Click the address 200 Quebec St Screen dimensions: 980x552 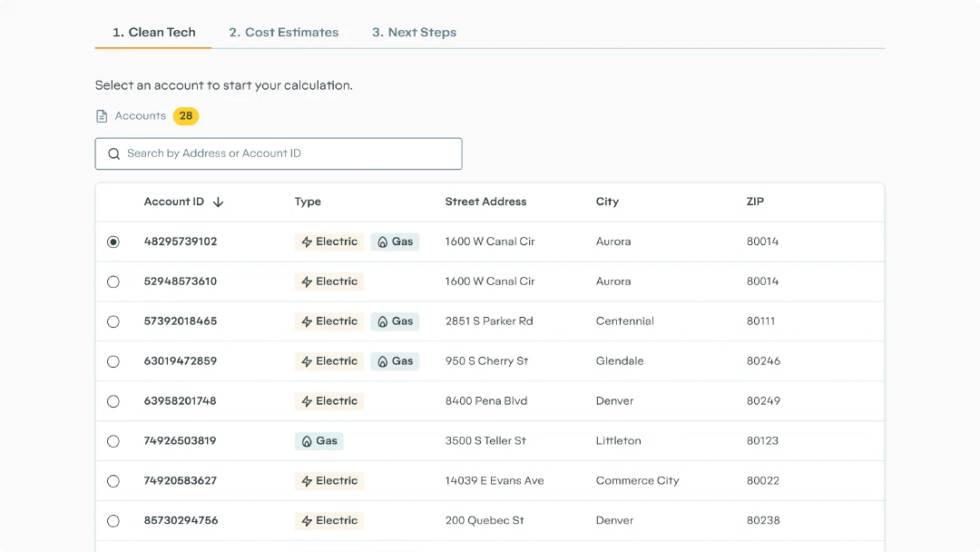[485, 521]
